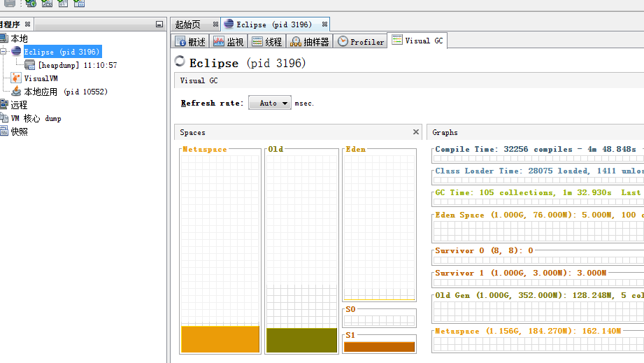Open the [heapdump] 11:10:57 entry
This screenshot has width=644, height=363.
click(x=77, y=65)
